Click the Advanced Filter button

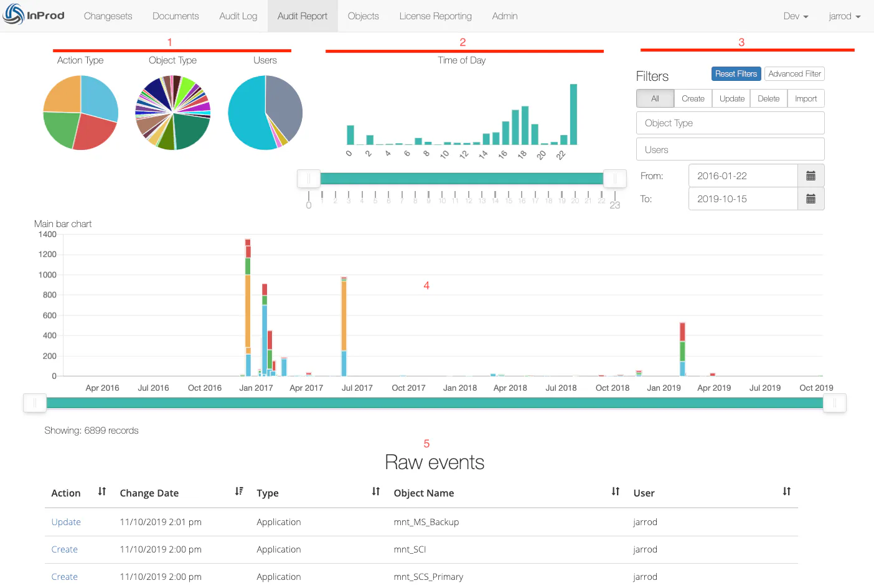point(794,73)
